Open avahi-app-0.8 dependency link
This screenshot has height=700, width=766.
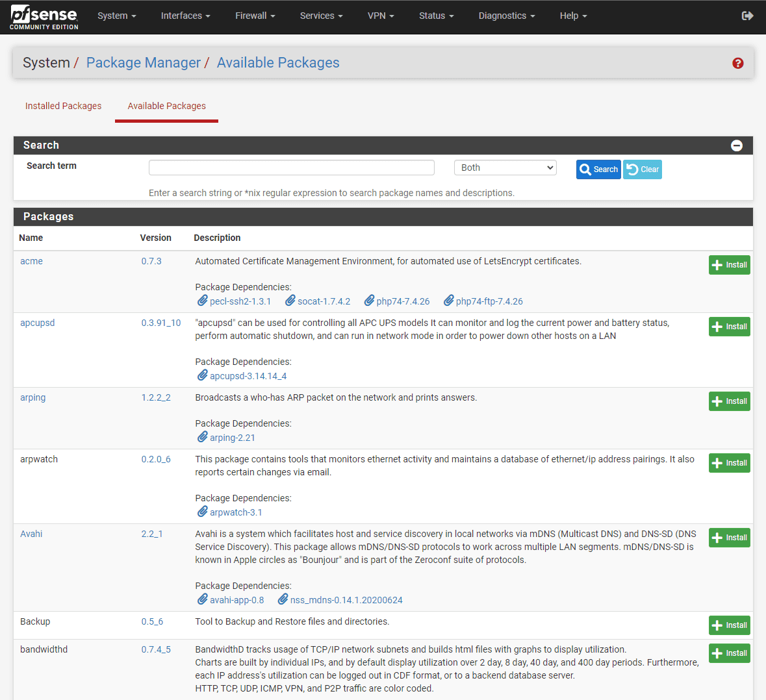click(237, 600)
